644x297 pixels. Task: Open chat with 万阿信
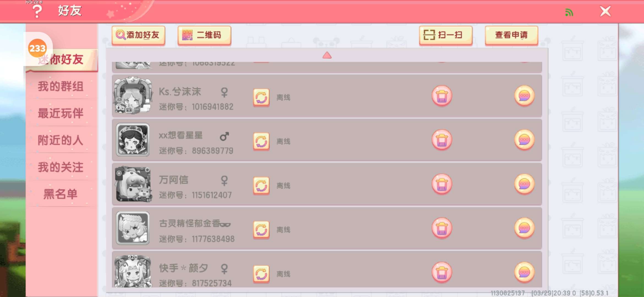point(524,184)
